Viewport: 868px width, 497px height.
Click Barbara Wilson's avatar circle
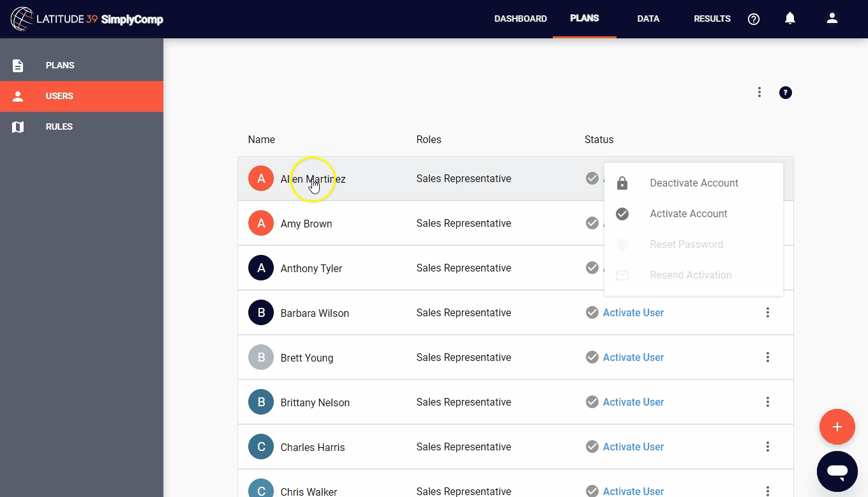coord(261,313)
